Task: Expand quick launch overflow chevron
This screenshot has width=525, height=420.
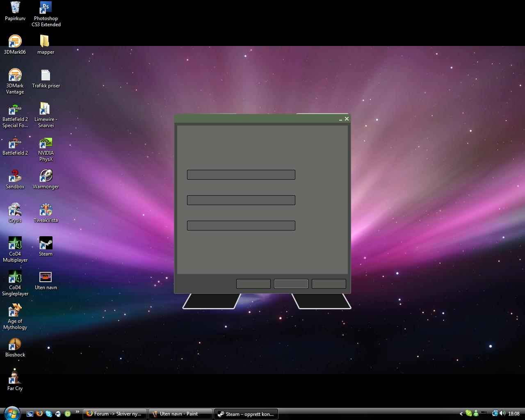Action: pos(77,412)
